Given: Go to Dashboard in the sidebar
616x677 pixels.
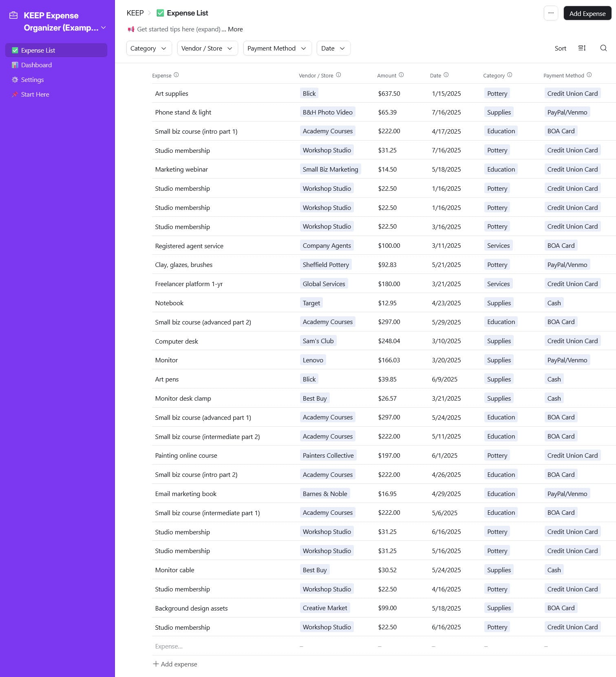Looking at the screenshot, I should pyautogui.click(x=36, y=65).
